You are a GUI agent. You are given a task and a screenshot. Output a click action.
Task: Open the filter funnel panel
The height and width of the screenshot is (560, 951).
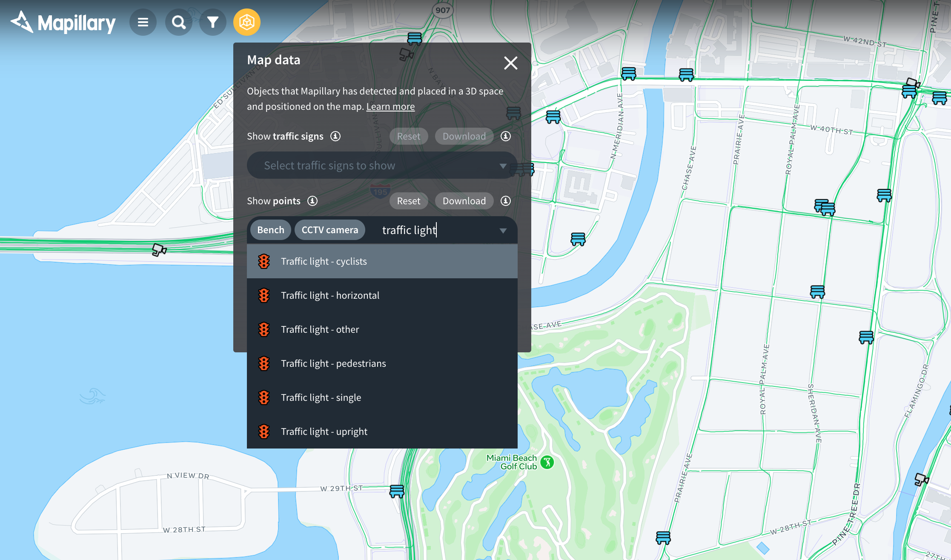click(x=213, y=22)
